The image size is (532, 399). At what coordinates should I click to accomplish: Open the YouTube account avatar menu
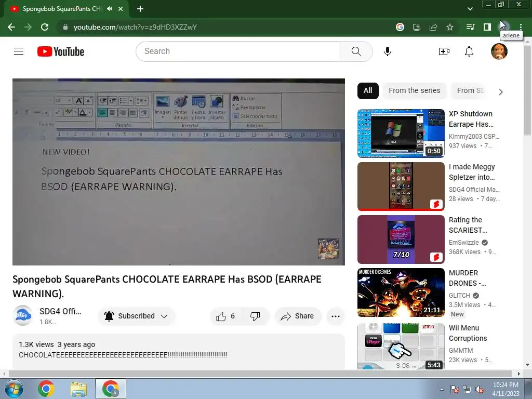(499, 51)
